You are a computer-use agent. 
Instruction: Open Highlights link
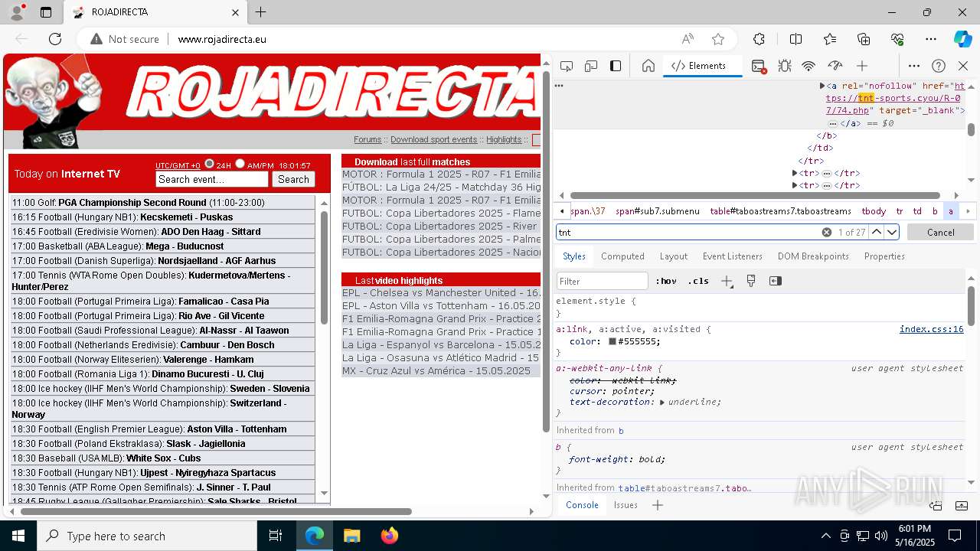504,139
